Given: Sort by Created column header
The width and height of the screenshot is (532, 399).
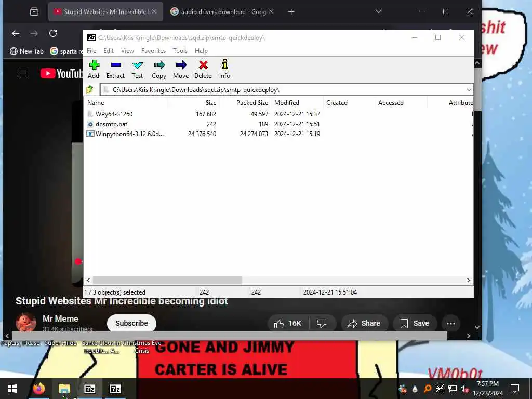Looking at the screenshot, I should 349,103.
